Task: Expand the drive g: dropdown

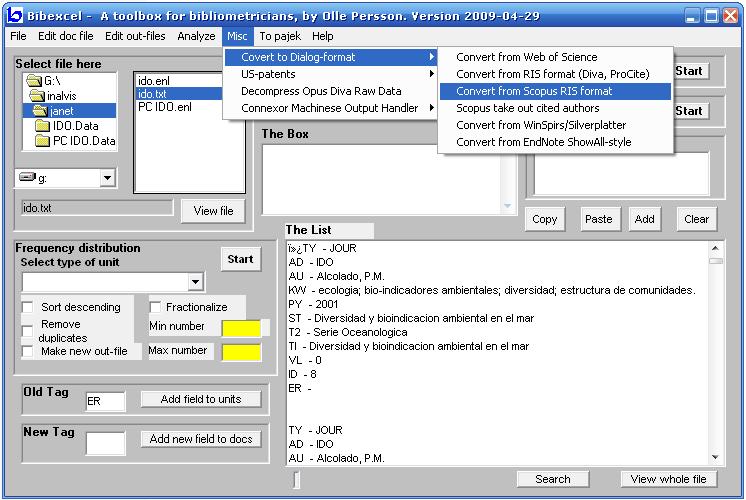Action: (x=107, y=179)
